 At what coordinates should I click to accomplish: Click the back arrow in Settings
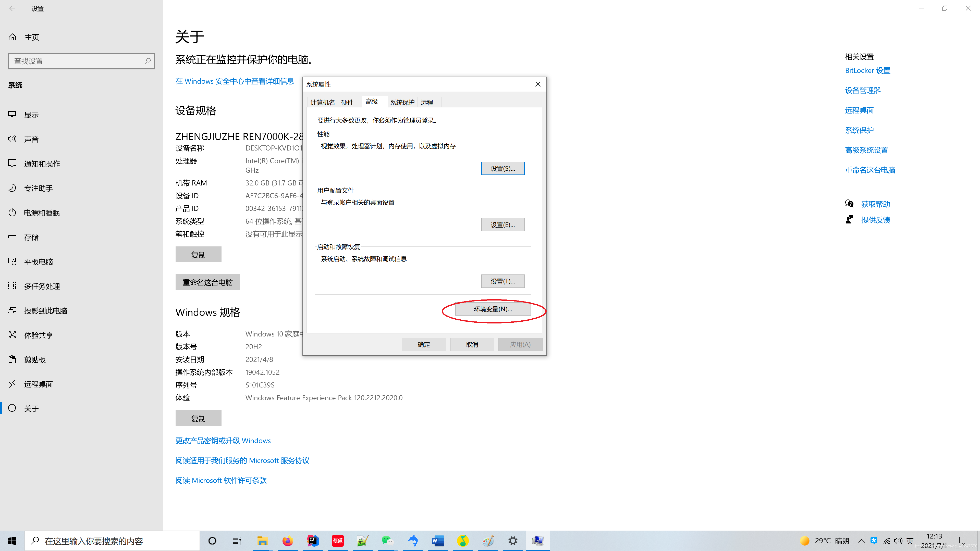coord(12,8)
